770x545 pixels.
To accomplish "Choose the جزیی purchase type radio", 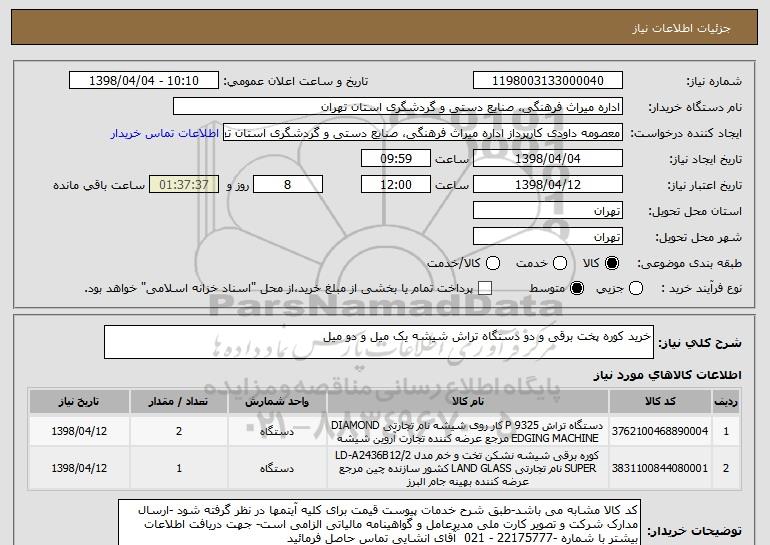I will click(x=635, y=288).
